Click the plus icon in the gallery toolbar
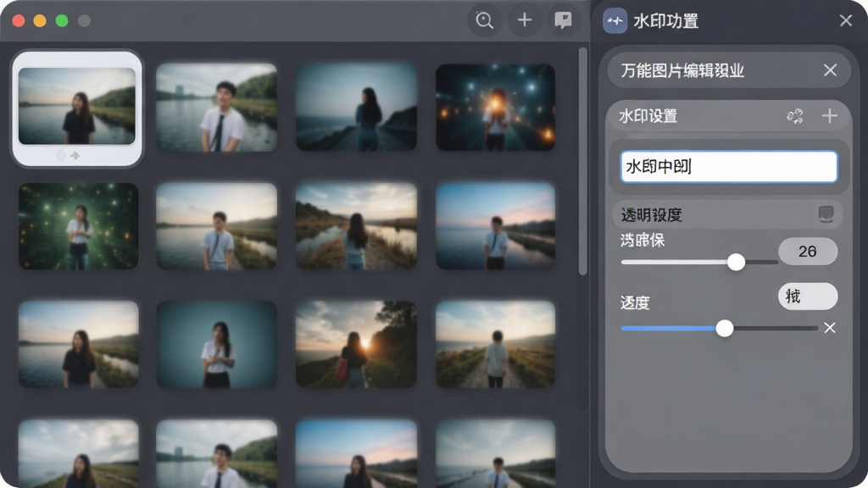Viewport: 868px width, 488px height. tap(524, 20)
